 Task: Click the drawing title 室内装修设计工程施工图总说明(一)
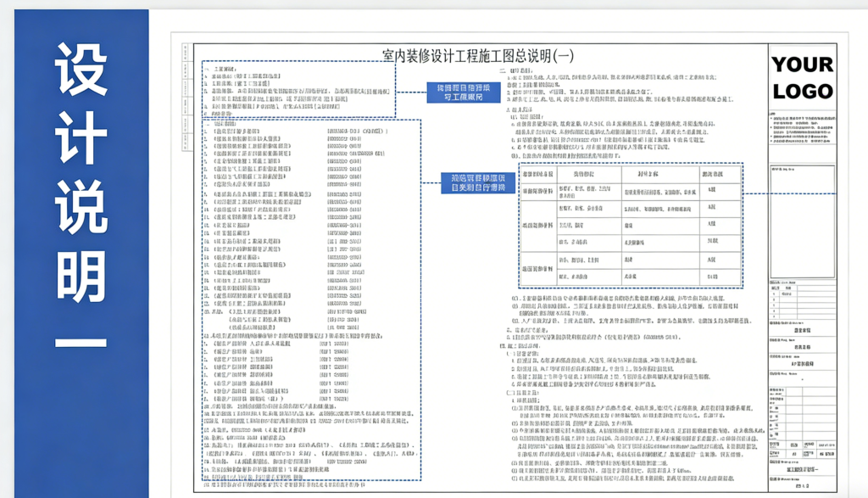coord(478,56)
